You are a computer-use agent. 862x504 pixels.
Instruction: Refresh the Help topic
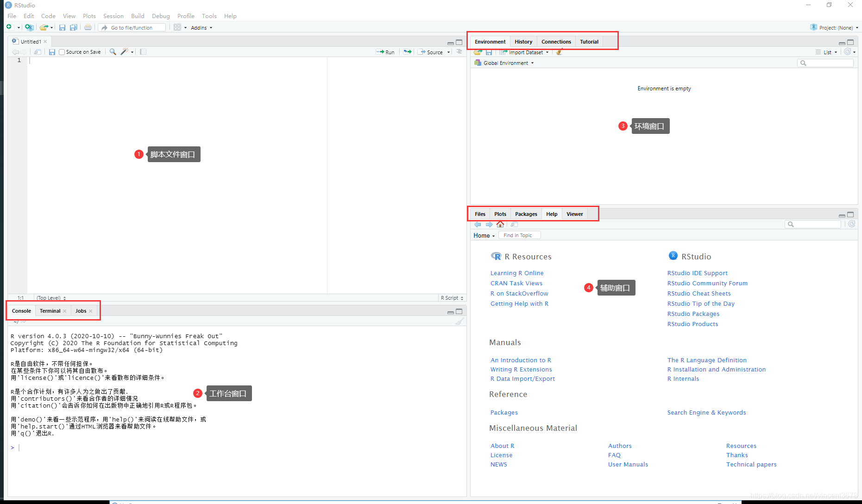click(x=851, y=224)
